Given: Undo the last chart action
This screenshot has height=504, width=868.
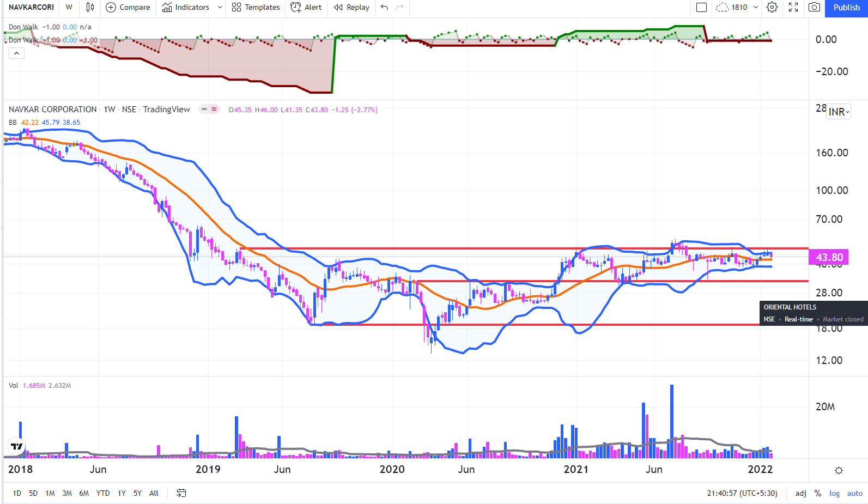Looking at the screenshot, I should pos(385,8).
